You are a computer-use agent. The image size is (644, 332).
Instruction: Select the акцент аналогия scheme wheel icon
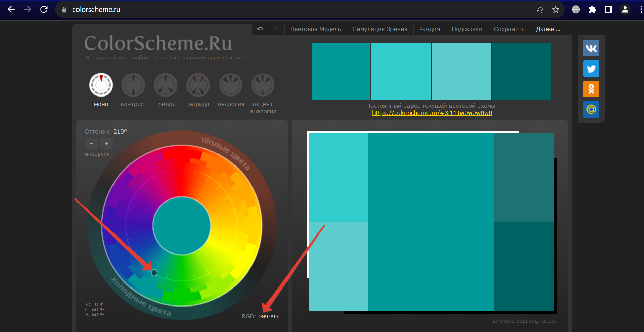[x=263, y=85]
